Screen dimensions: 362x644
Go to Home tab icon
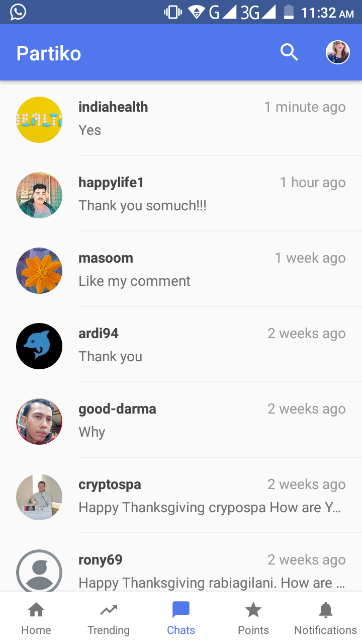point(36,610)
